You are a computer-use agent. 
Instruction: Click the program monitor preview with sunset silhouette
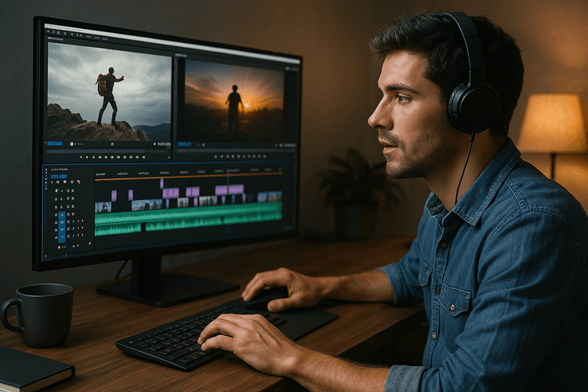[x=234, y=100]
